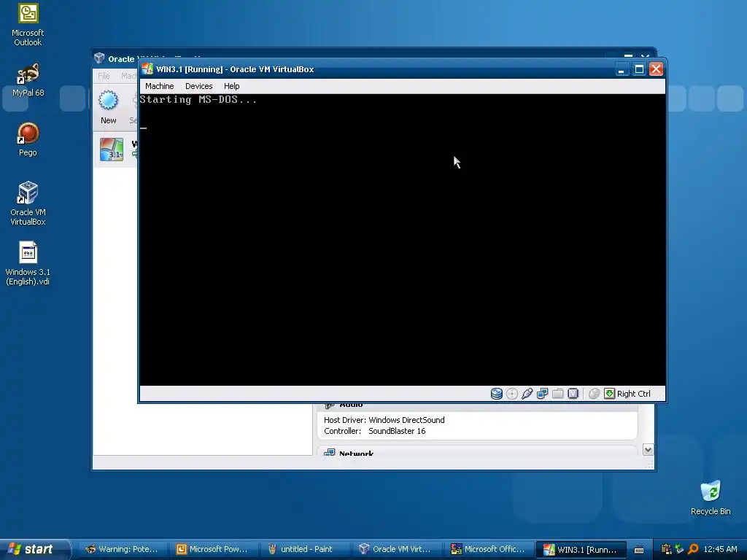Image resolution: width=747 pixels, height=560 pixels.
Task: Click the scroll-down arrow in Manager details
Action: pyautogui.click(x=648, y=449)
